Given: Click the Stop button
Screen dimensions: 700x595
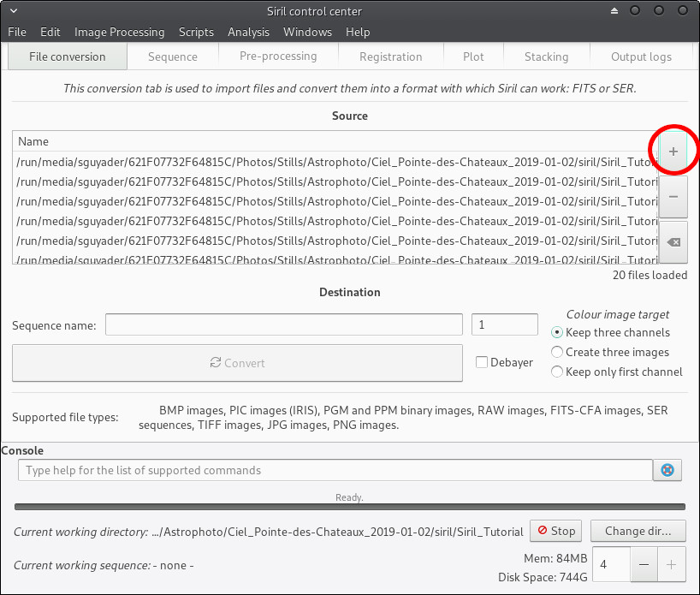Looking at the screenshot, I should coord(555,531).
